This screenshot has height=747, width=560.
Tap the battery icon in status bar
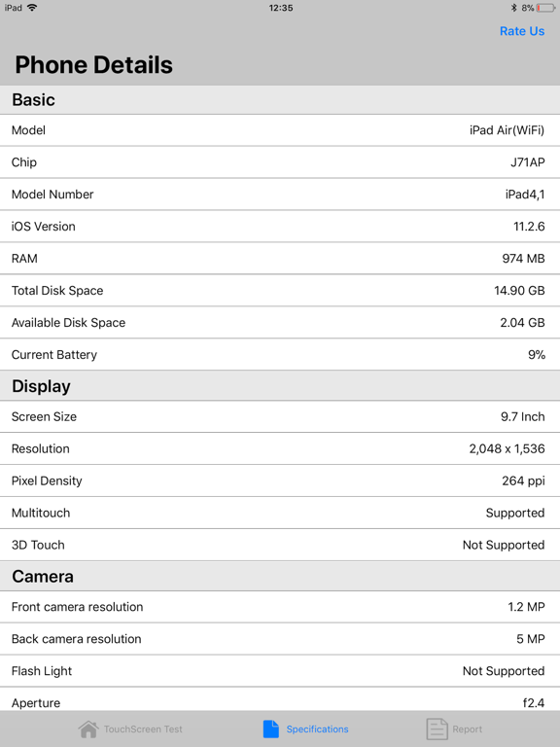[545, 8]
